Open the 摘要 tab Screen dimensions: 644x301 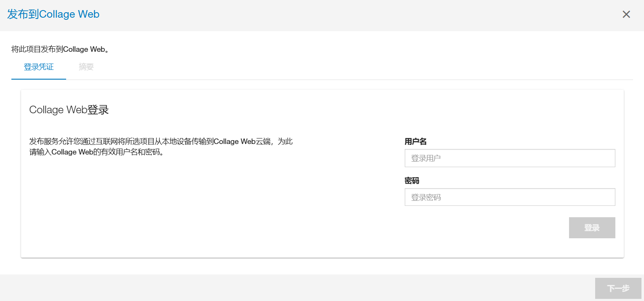tap(86, 67)
